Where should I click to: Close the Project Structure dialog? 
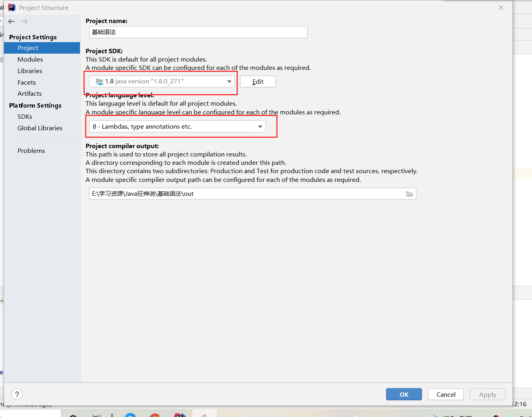(501, 8)
